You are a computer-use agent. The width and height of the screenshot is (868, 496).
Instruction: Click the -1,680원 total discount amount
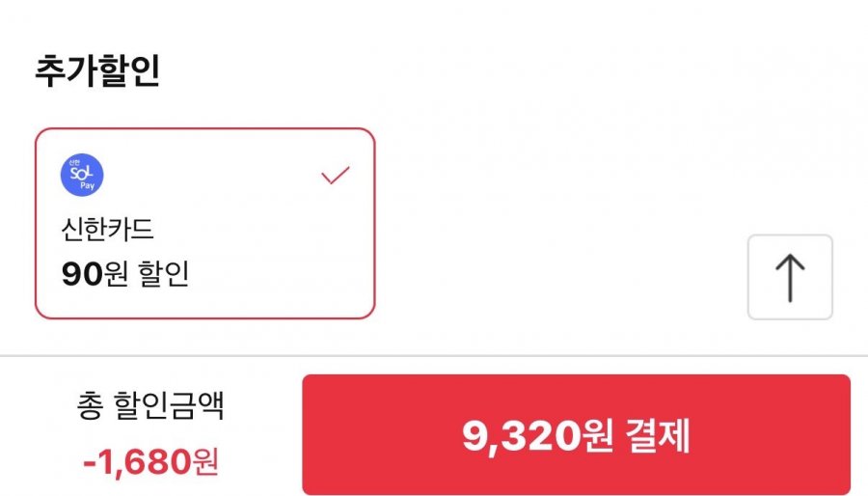point(150,462)
